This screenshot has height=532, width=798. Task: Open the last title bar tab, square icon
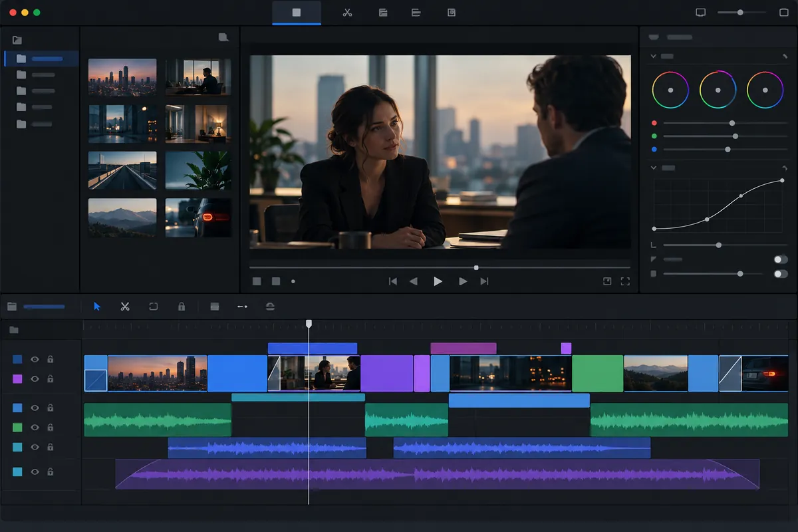point(452,13)
